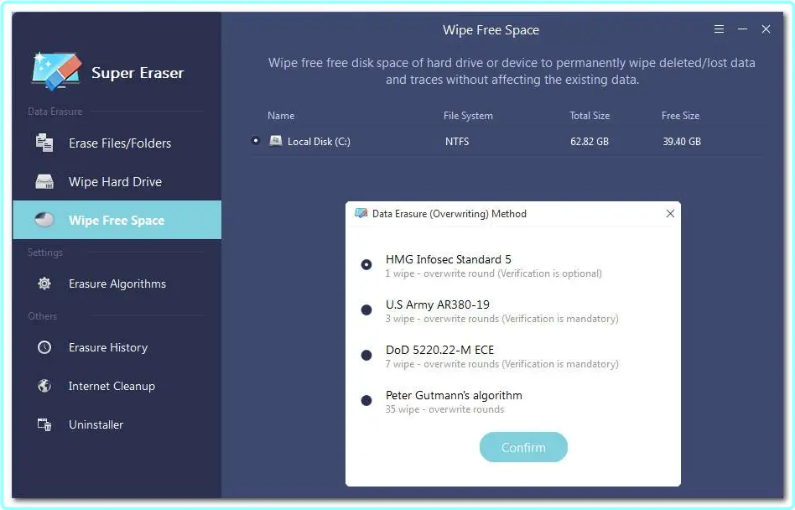Open the hamburger menu in title bar
The height and width of the screenshot is (510, 795).
coord(719,30)
